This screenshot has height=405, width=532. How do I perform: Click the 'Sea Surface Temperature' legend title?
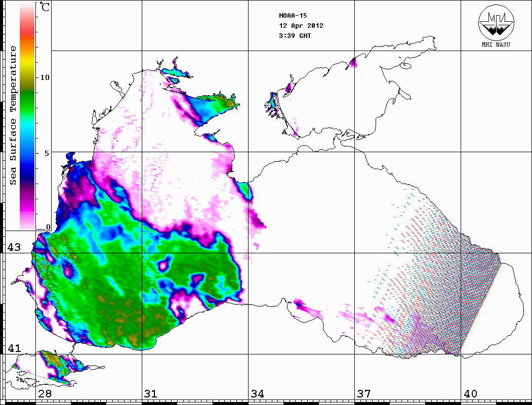pyautogui.click(x=13, y=116)
